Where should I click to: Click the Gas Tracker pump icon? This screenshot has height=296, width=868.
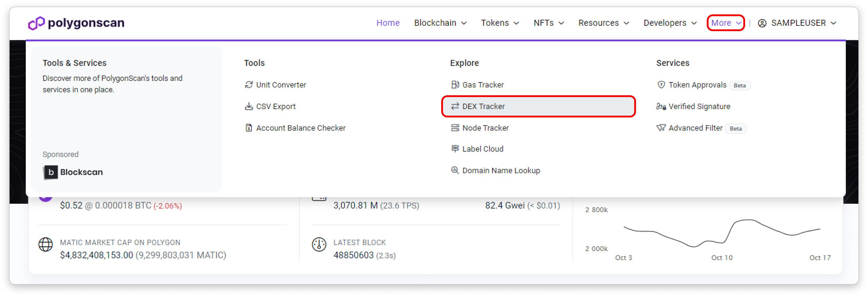[x=455, y=85]
